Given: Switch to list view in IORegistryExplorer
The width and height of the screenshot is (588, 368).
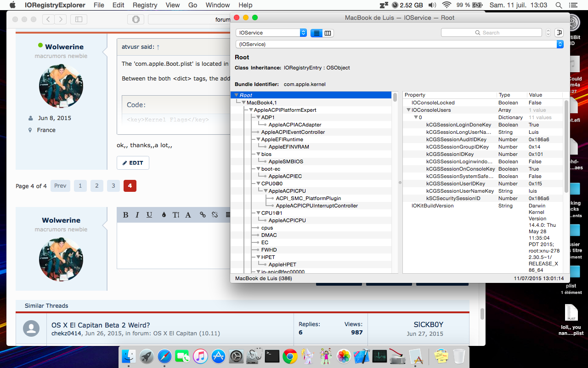Looking at the screenshot, I should pyautogui.click(x=317, y=33).
